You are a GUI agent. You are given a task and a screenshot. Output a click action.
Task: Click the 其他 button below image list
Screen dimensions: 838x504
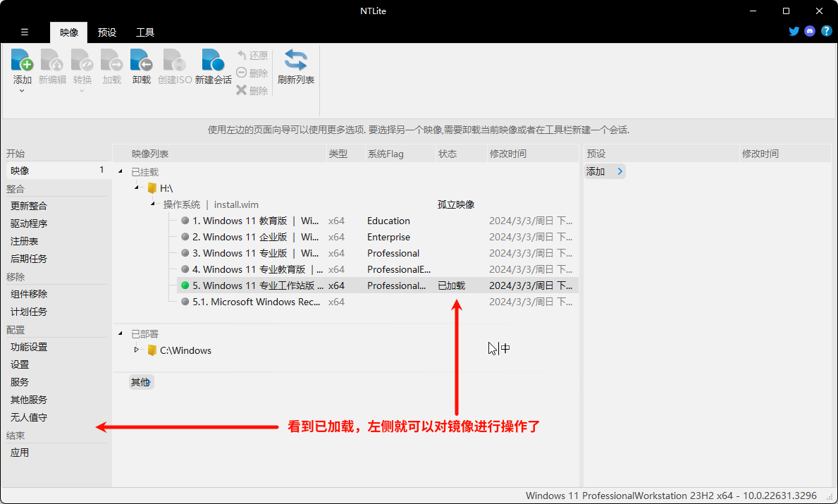(x=141, y=382)
